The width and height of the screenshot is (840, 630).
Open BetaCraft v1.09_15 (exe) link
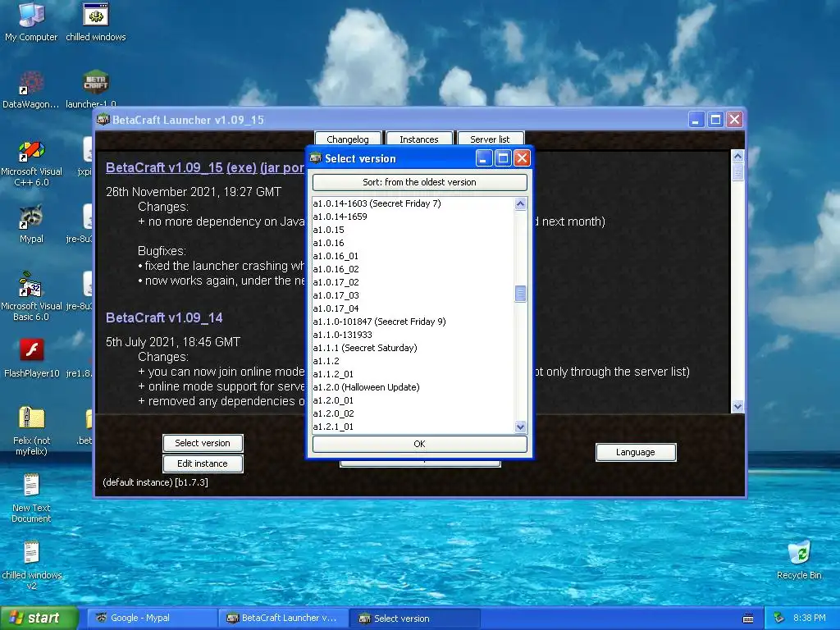click(181, 167)
